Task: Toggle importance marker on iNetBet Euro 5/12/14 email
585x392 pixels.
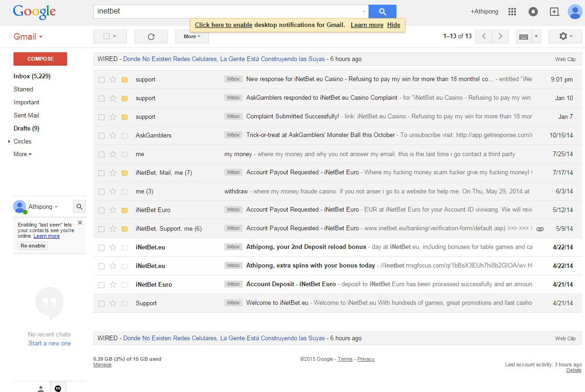Action: pyautogui.click(x=125, y=210)
